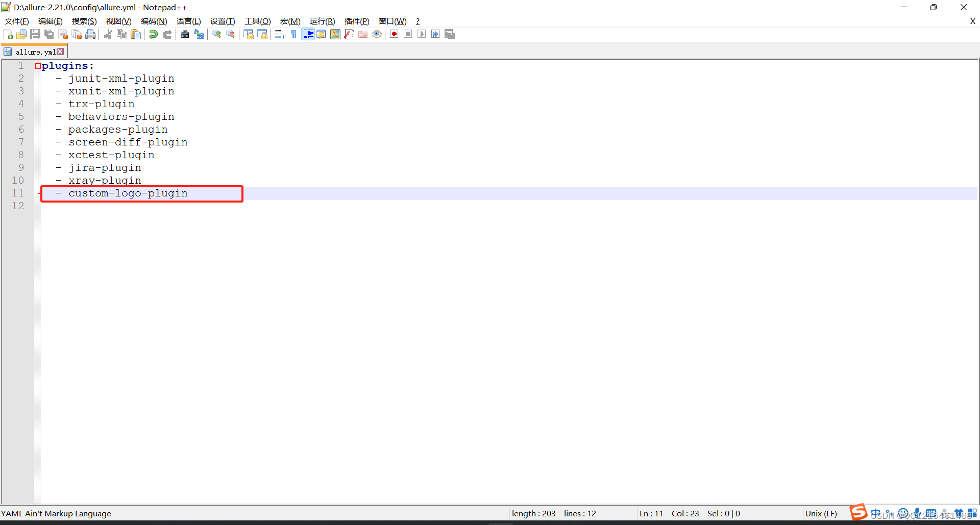Open the 搜索(S) menu
Screen dimensions: 980x525
click(84, 21)
